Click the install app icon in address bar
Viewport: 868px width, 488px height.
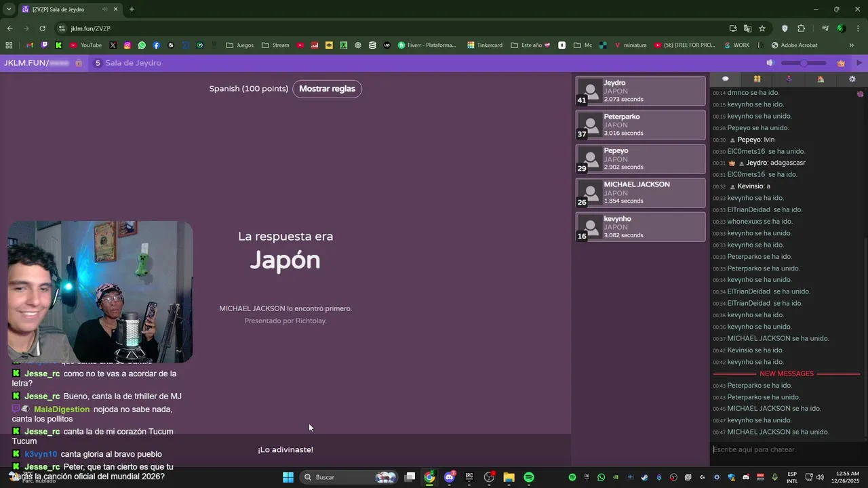point(733,28)
